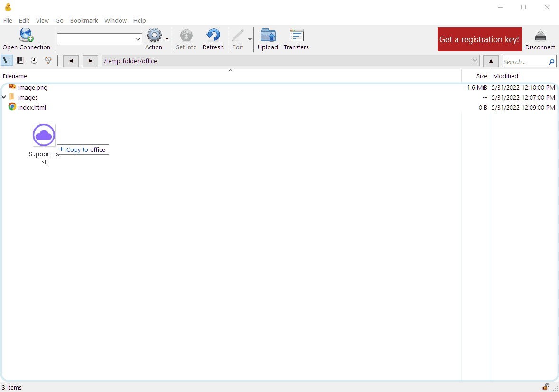Click the Open Connection globe icon
Viewport: 559px width, 392px height.
click(27, 35)
